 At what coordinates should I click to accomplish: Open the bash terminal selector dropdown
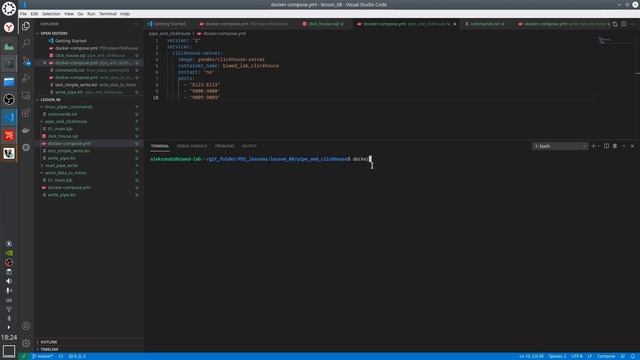click(560, 146)
